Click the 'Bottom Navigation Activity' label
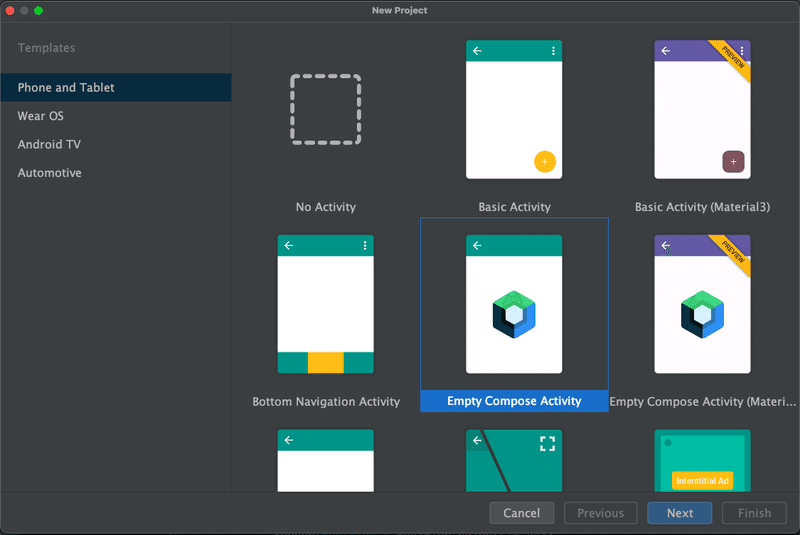 [326, 402]
